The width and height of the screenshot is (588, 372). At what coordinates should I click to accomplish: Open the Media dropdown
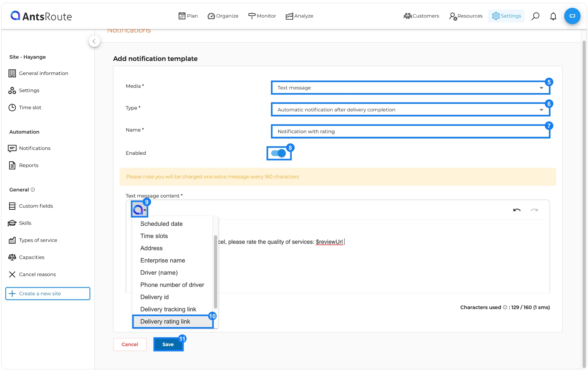click(x=410, y=88)
